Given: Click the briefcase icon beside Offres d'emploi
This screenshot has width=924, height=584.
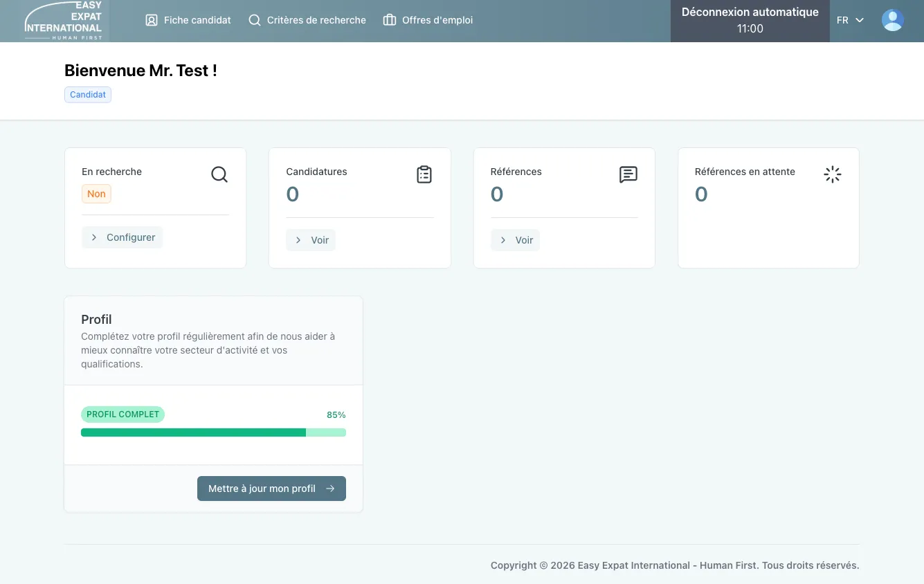Looking at the screenshot, I should (x=390, y=20).
